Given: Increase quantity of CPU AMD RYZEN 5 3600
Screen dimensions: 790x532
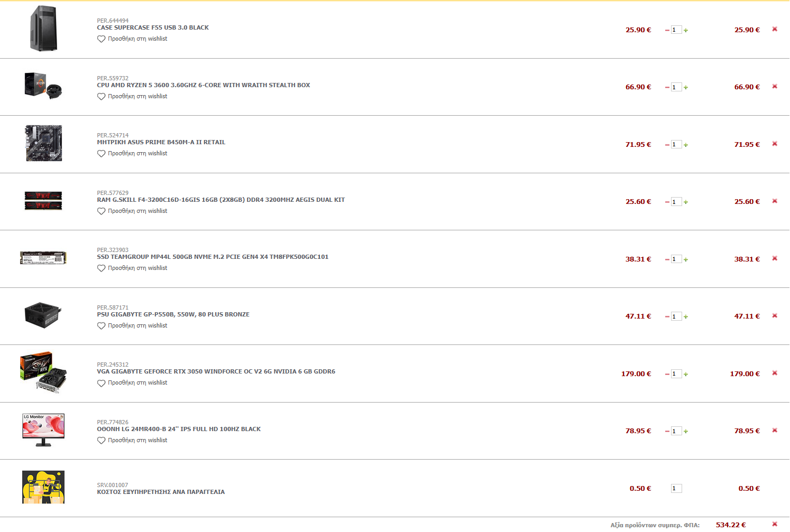Looking at the screenshot, I should tap(686, 87).
